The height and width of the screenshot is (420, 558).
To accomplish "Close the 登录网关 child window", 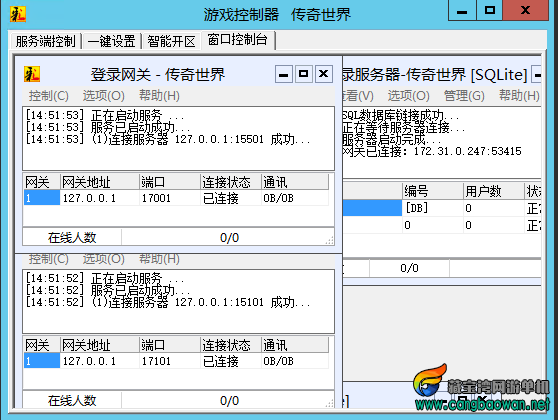I will coord(323,74).
